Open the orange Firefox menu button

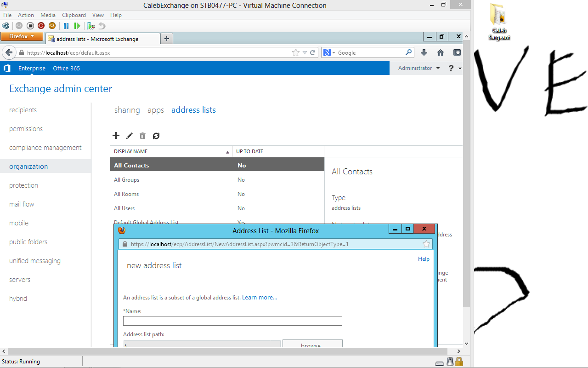[x=22, y=36]
